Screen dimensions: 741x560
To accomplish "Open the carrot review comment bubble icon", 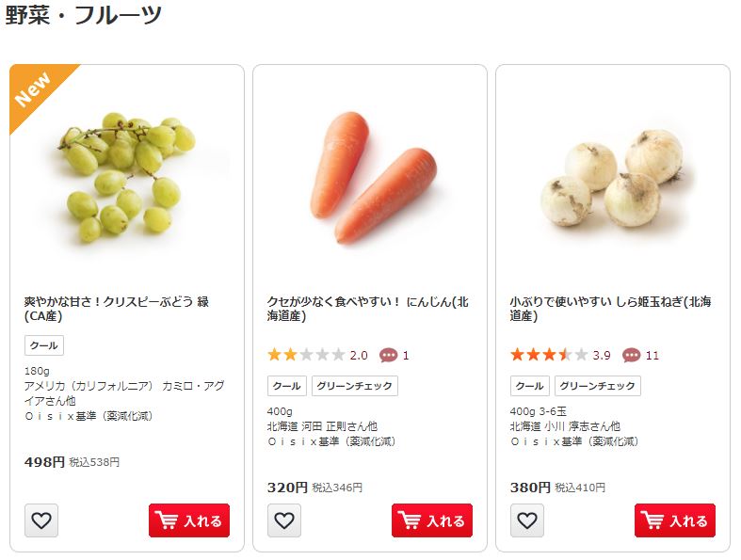I will coord(389,355).
